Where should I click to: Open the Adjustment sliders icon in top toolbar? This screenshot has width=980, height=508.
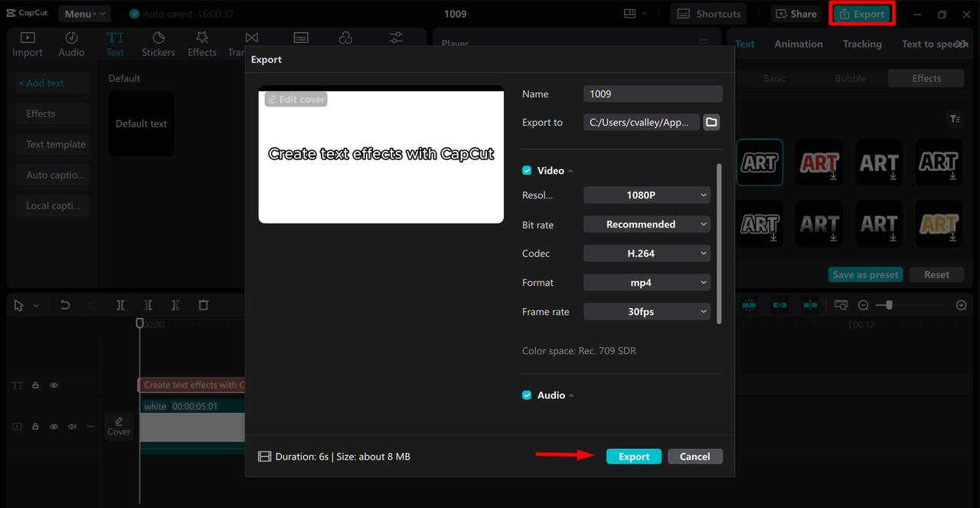coord(396,38)
